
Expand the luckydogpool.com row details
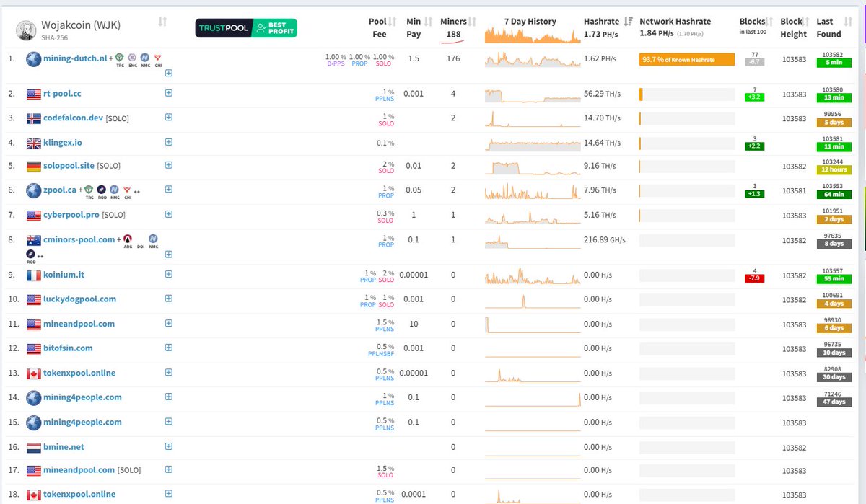pyautogui.click(x=168, y=299)
